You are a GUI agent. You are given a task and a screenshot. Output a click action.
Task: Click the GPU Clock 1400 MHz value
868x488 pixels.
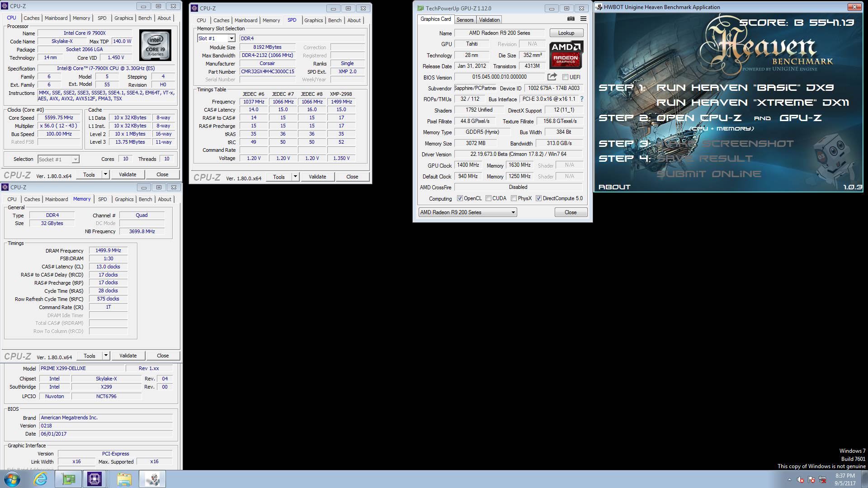[468, 165]
